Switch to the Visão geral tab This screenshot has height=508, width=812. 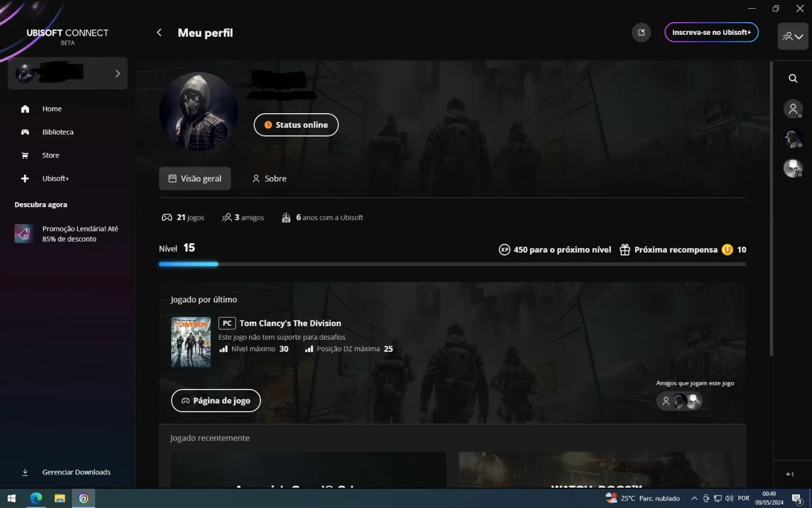(195, 178)
